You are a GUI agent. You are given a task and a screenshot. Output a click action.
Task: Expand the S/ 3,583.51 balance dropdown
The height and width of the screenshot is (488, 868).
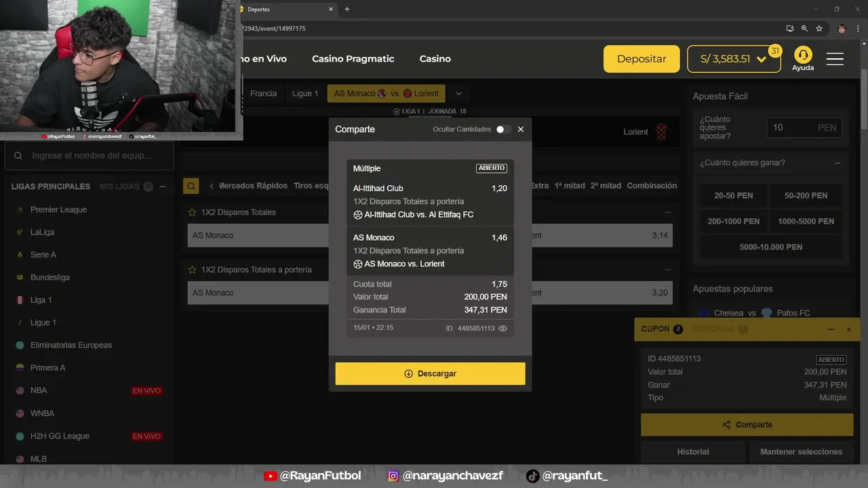point(733,59)
